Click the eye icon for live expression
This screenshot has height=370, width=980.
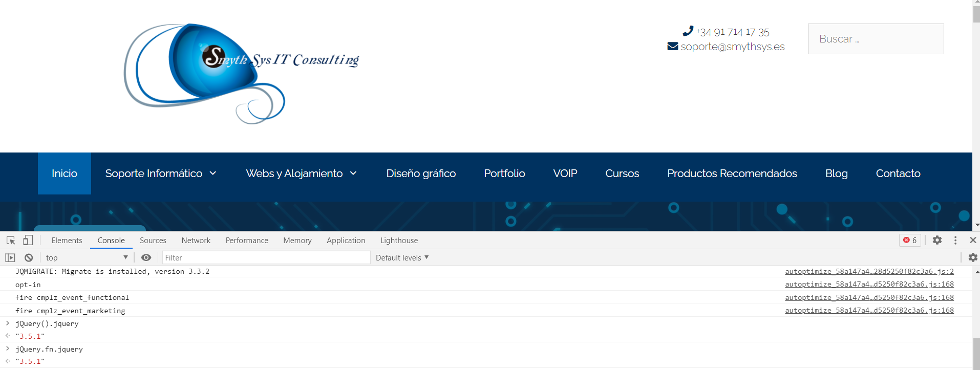146,258
